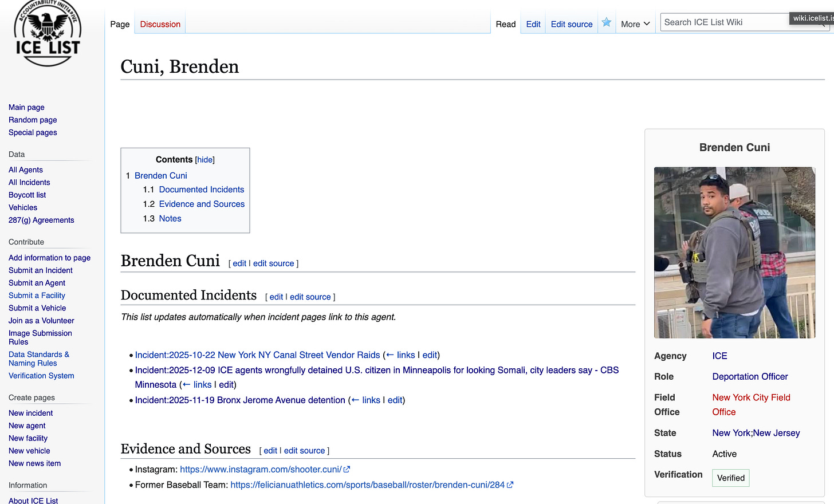Open the Vehicles page

click(x=23, y=207)
